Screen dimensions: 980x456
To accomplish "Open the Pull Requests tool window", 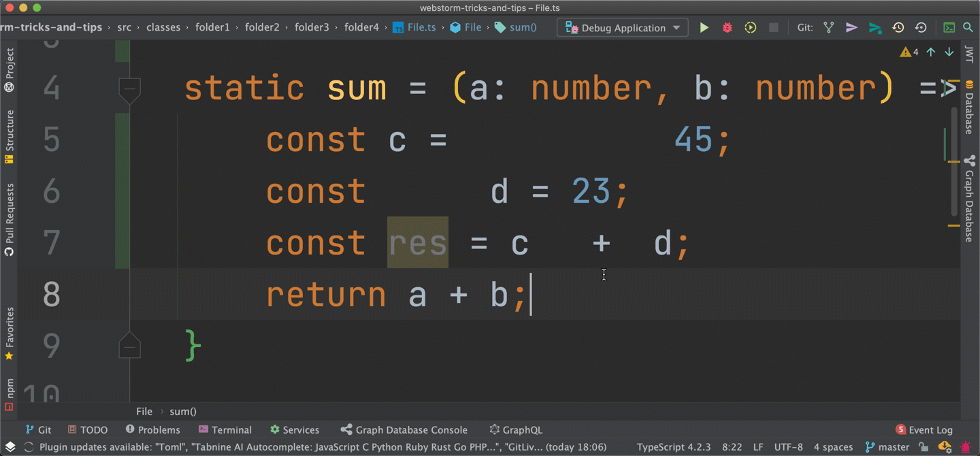I will click(9, 219).
